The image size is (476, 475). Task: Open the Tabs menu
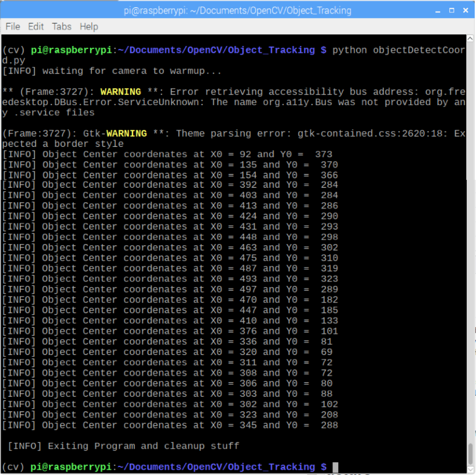pyautogui.click(x=62, y=26)
